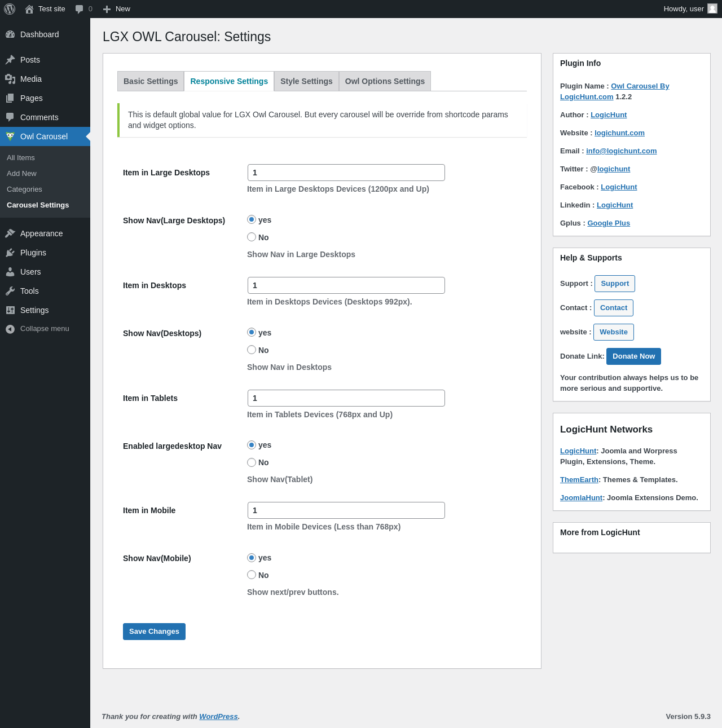Image resolution: width=722 pixels, height=728 pixels.
Task: Click the Plugins plug icon
Action: (x=10, y=253)
